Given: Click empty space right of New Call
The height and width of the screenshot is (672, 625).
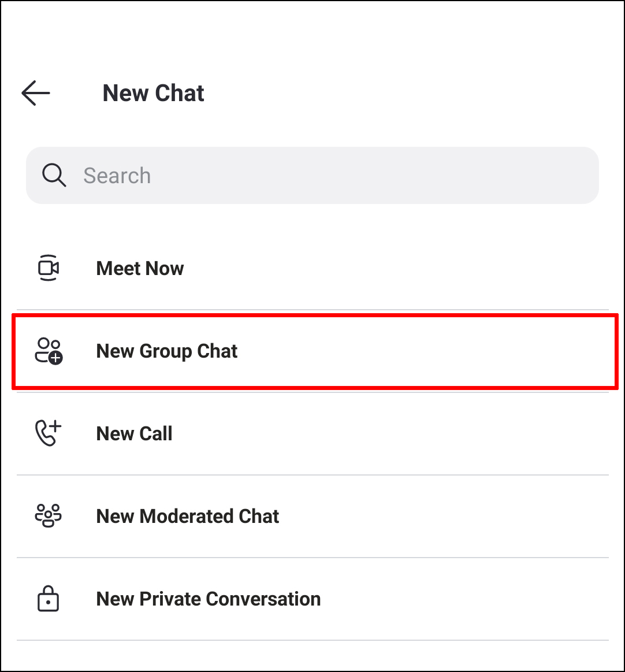Looking at the screenshot, I should 404,433.
